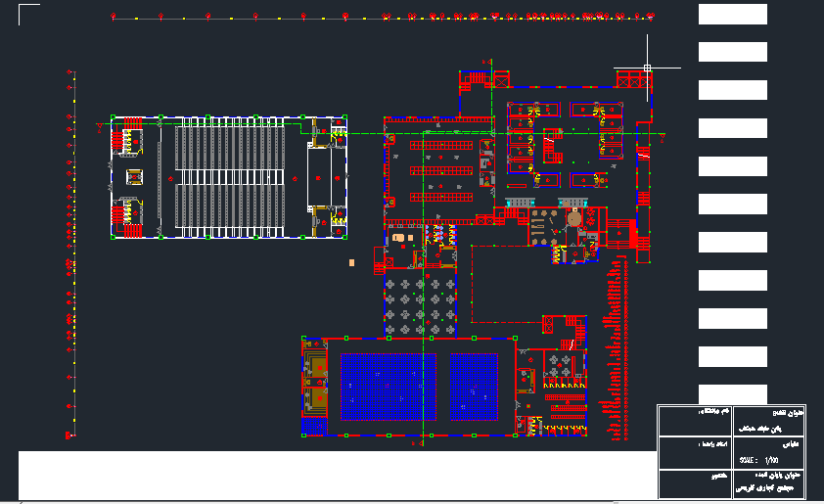Click the section marker below the pool building
The image size is (824, 504).
click(418, 443)
